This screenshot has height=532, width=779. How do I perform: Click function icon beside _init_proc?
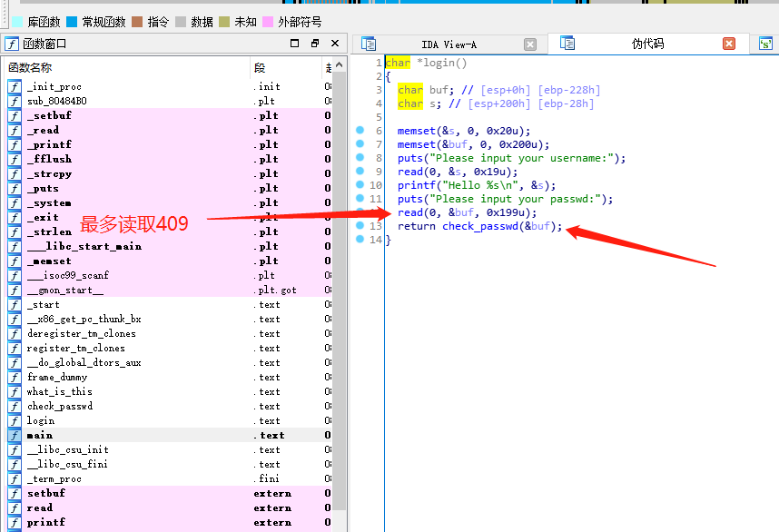click(x=15, y=86)
